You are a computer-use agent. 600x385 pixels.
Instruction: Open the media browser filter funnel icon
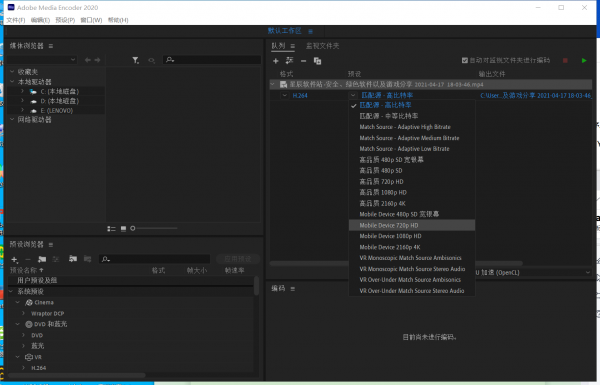click(x=135, y=60)
